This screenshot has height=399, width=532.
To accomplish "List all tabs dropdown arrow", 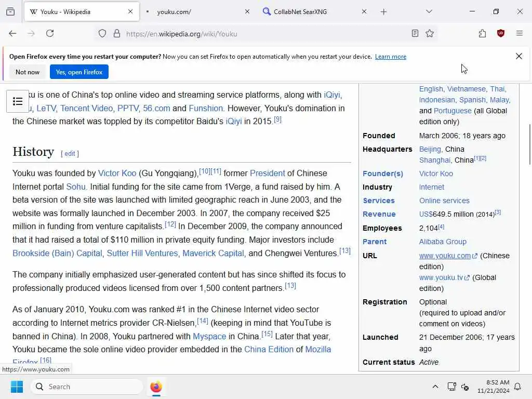I will [429, 11].
